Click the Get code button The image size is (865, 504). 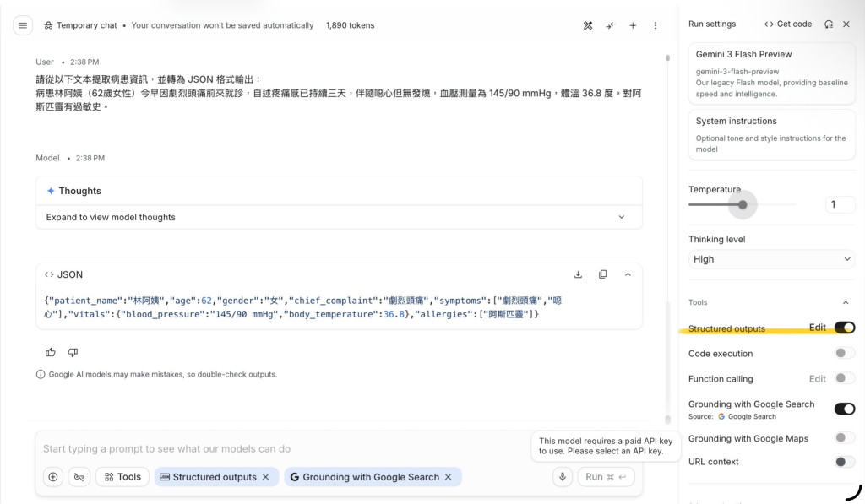click(788, 24)
